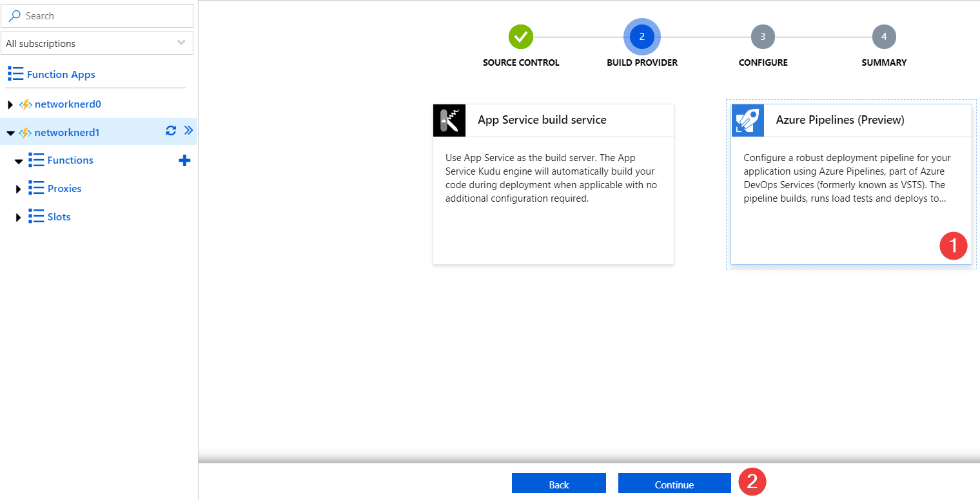Click the networknerd0 lightning bolt icon
980x500 pixels.
(x=25, y=104)
